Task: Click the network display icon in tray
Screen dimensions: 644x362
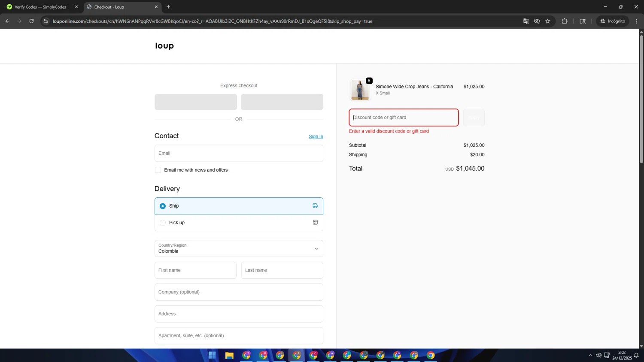Action: [x=607, y=355]
